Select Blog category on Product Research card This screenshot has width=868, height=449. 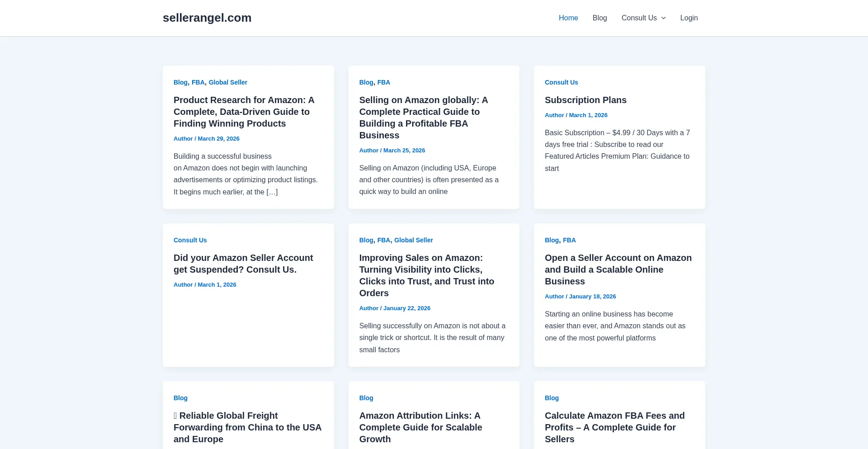click(x=180, y=82)
